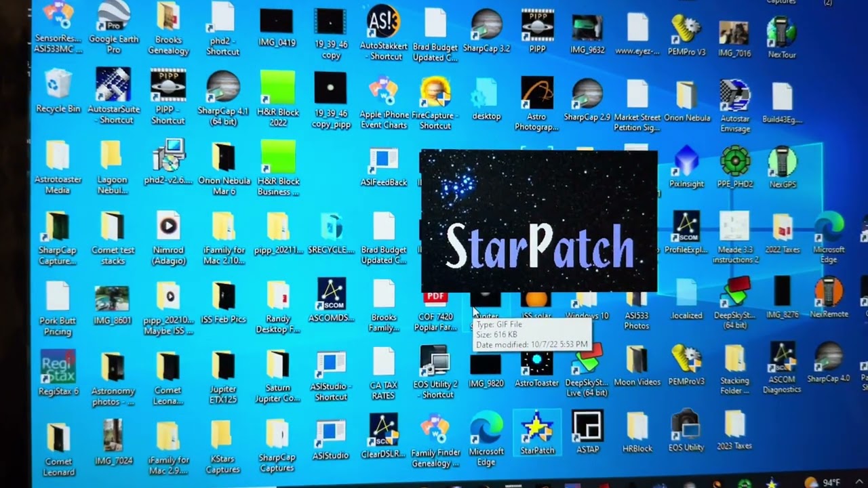
Task: Open the AutoStakkert shortcut
Action: pos(384,33)
